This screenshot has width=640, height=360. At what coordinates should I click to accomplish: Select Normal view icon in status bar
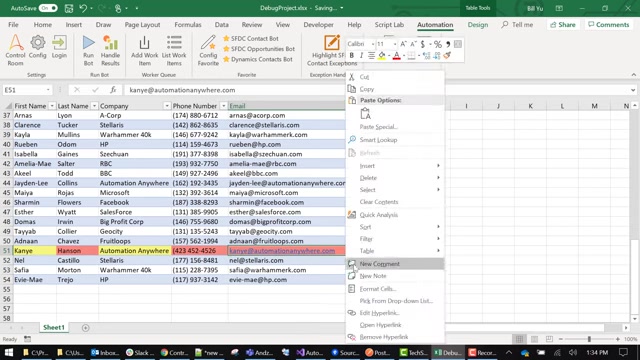click(x=519, y=339)
